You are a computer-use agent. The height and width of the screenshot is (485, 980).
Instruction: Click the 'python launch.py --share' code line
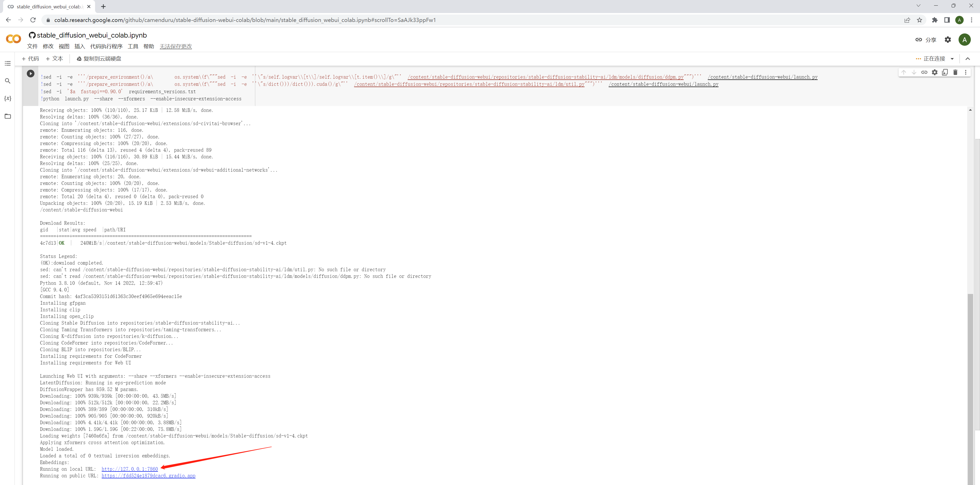click(x=141, y=99)
